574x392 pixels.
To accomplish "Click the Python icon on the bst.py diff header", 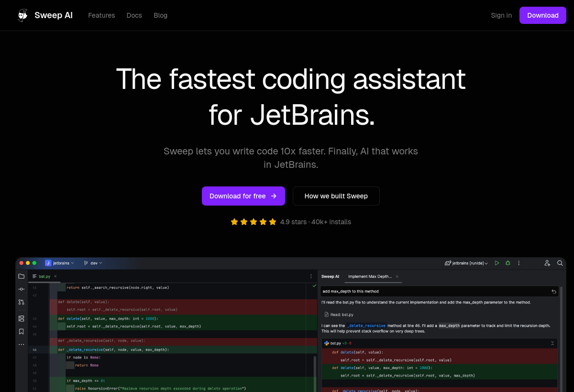I will [326, 343].
